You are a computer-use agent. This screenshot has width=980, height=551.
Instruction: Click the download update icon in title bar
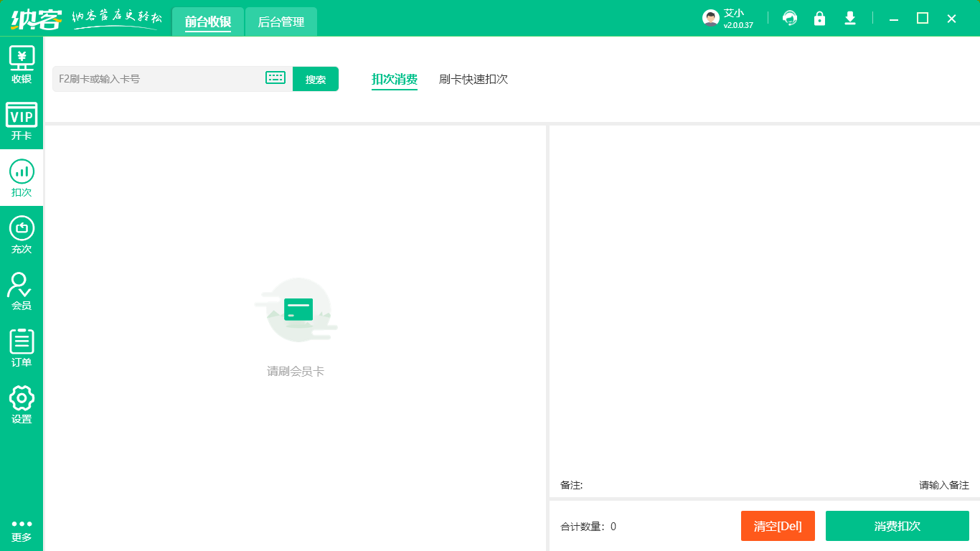849,18
